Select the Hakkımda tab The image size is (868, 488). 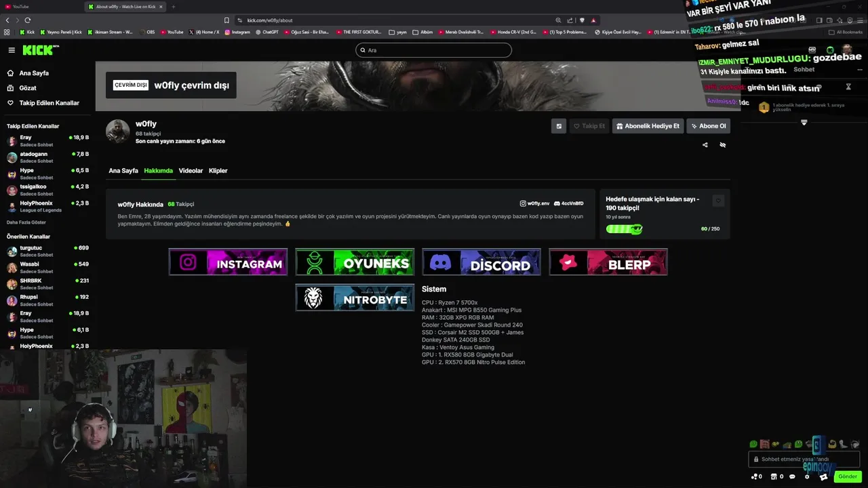[158, 171]
